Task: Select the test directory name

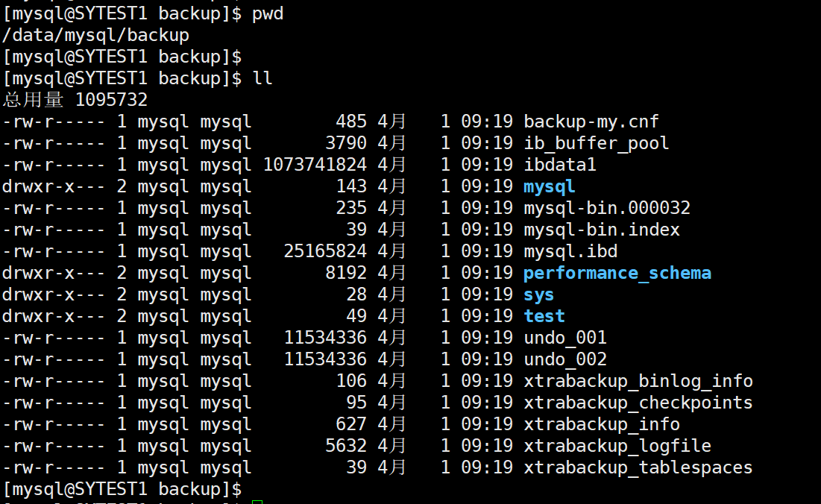Action: [x=544, y=316]
